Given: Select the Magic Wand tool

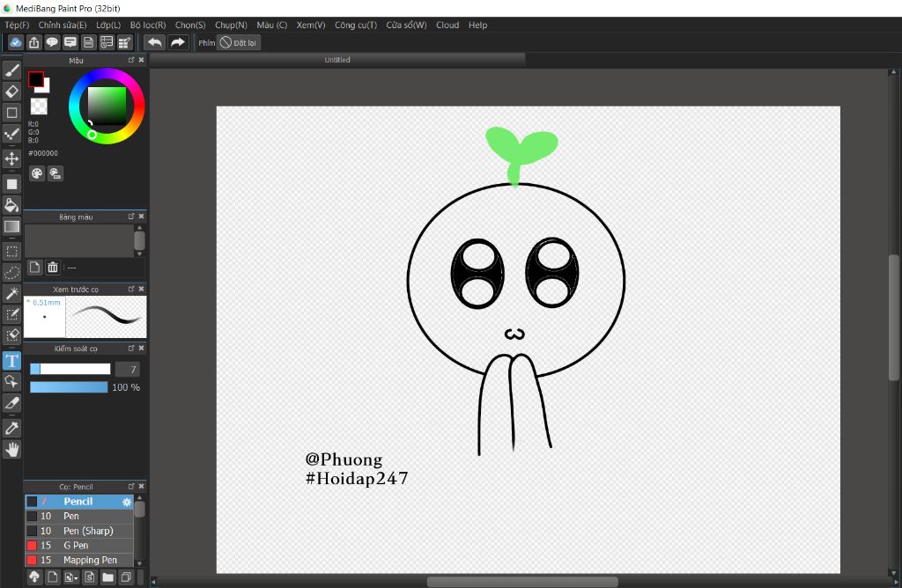Looking at the screenshot, I should (x=11, y=294).
